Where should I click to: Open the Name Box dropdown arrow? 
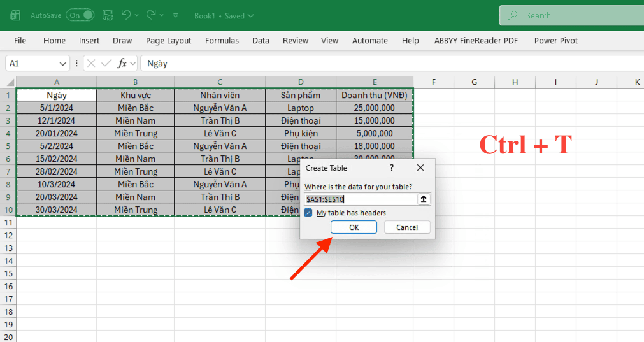pos(62,64)
